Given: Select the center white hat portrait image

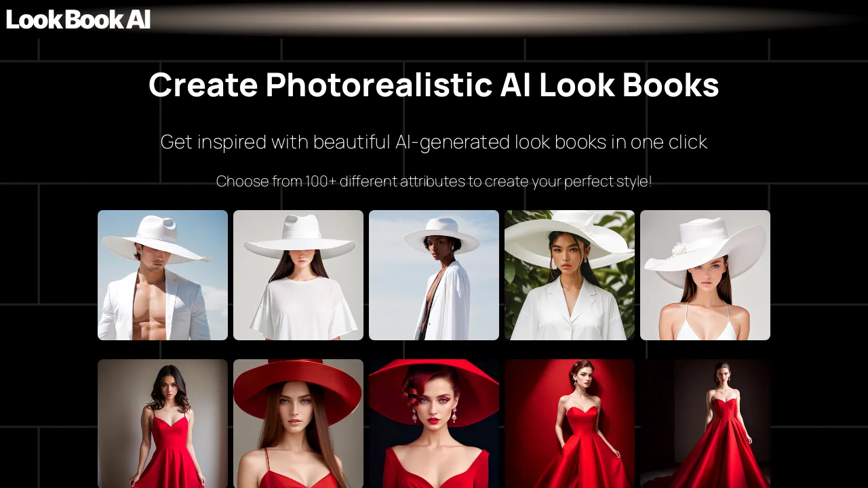Looking at the screenshot, I should tap(434, 274).
